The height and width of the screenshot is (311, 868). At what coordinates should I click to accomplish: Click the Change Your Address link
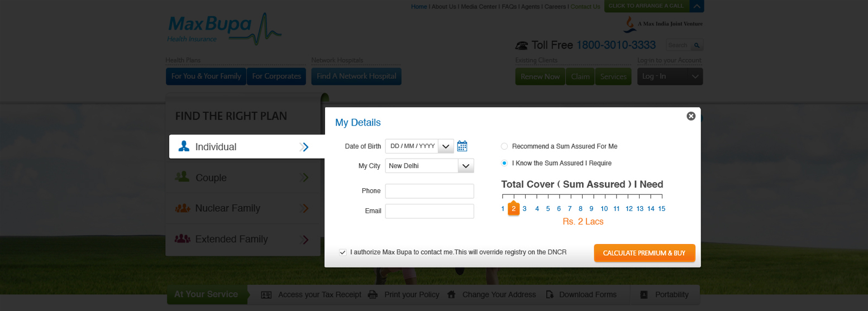point(499,295)
